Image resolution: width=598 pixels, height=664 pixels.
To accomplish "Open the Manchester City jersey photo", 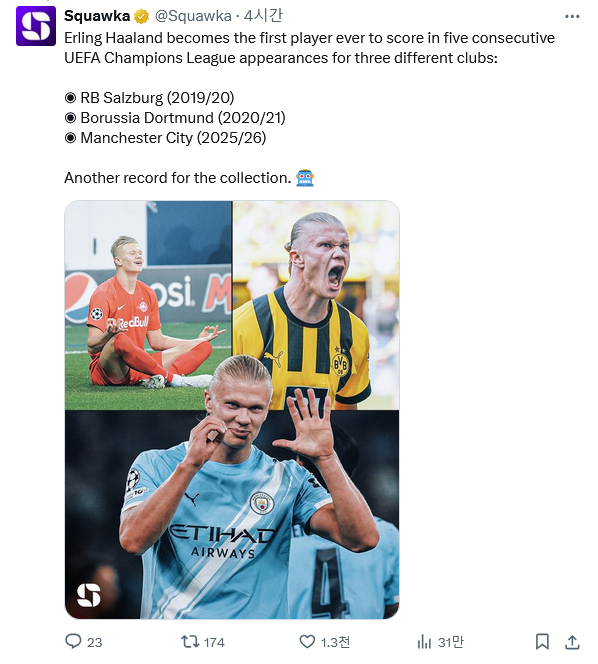I will (232, 515).
